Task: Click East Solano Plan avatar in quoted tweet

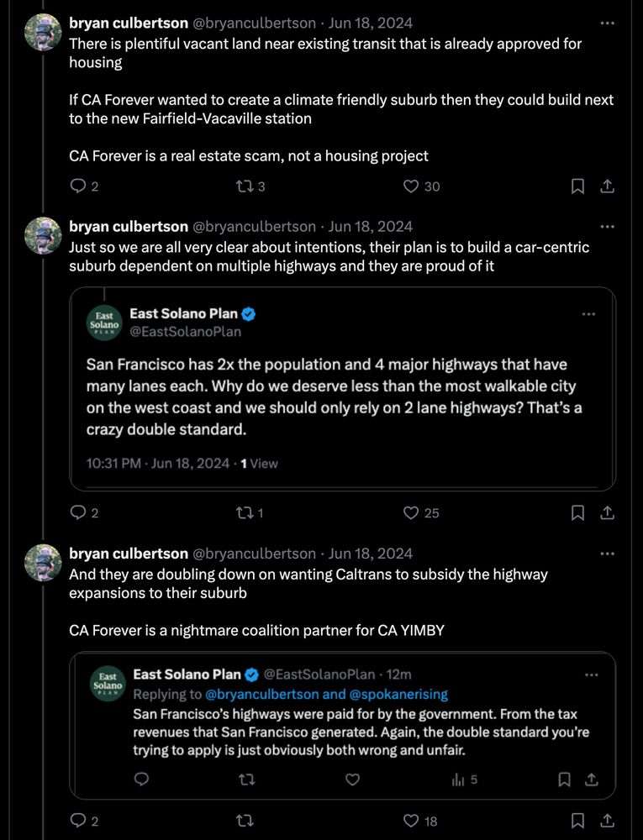Action: tap(104, 323)
